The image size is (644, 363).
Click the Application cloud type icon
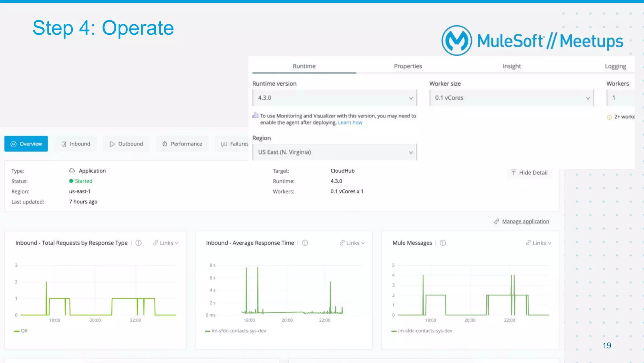(x=72, y=170)
